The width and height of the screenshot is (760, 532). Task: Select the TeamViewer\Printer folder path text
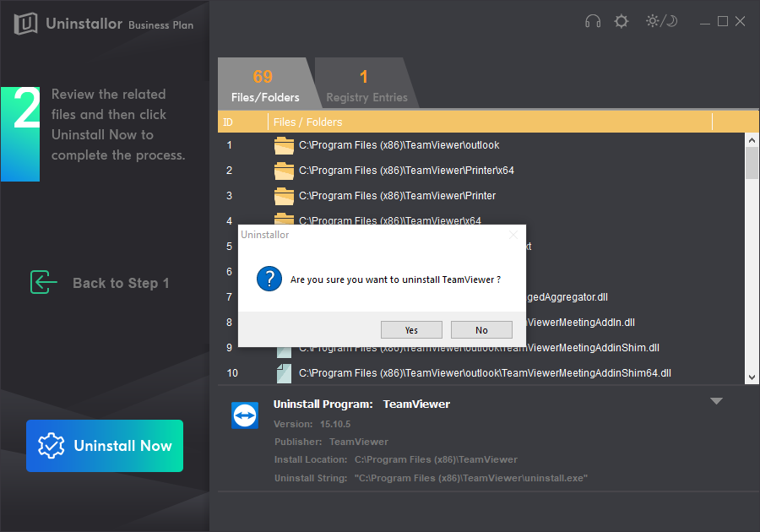coord(398,196)
